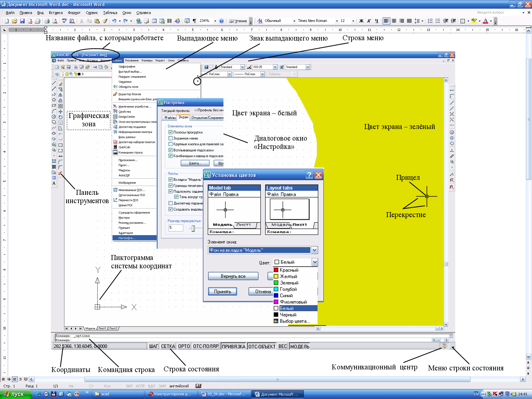Toggle bold (Ж) formatting
The height and width of the screenshot is (399, 532).
pos(361,21)
